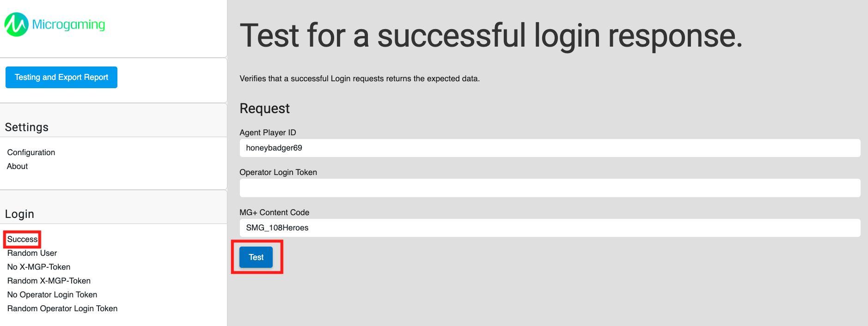The width and height of the screenshot is (868, 326).
Task: Click the Request heading
Action: coord(264,109)
